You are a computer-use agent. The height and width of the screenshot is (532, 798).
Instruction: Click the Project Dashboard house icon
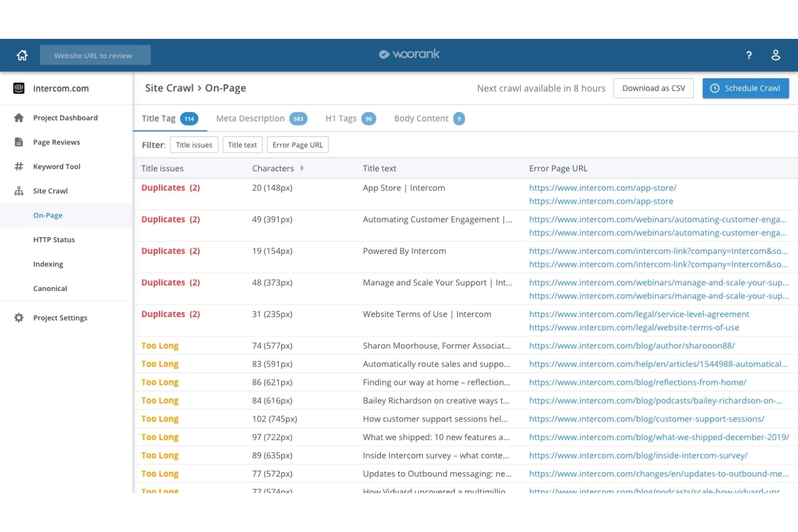coord(19,118)
